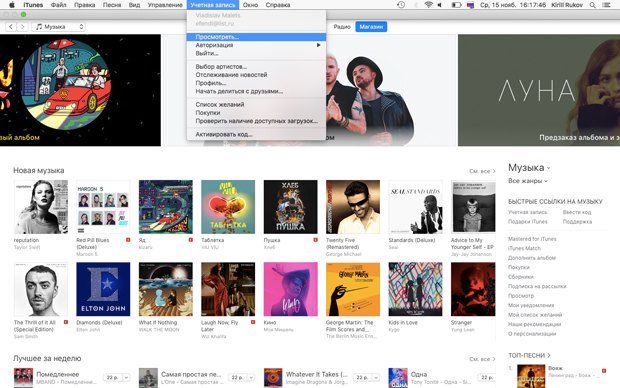The width and height of the screenshot is (620, 388).
Task: Choose Проверить наличие доступных загрузок…
Action: pos(256,121)
